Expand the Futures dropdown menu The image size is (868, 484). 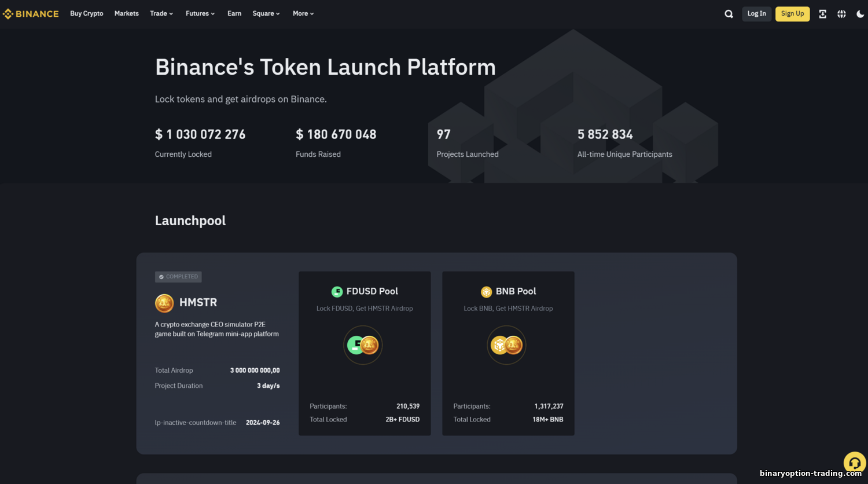tap(200, 13)
